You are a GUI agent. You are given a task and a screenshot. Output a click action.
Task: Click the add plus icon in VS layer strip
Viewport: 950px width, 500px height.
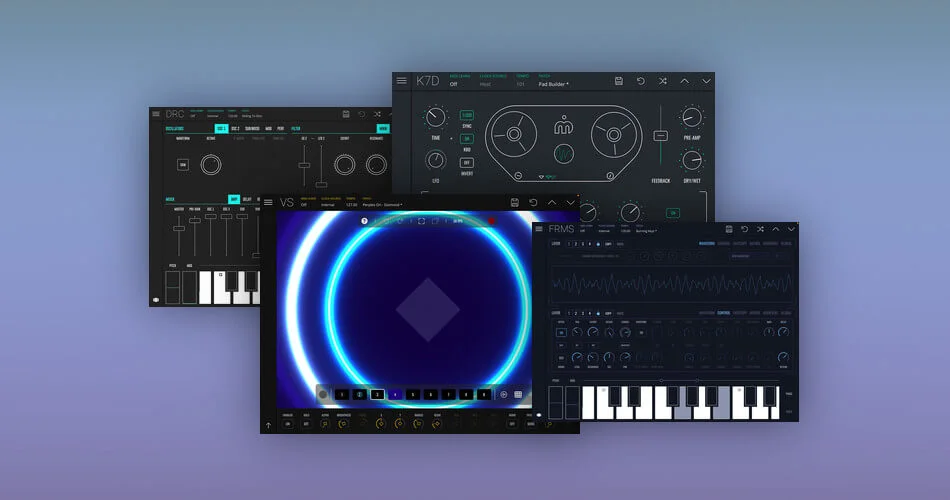click(x=503, y=395)
